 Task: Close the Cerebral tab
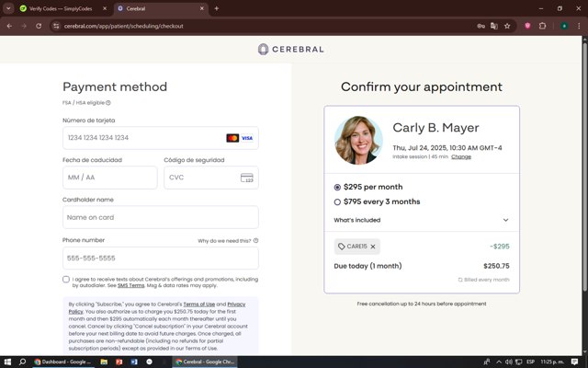coord(202,8)
